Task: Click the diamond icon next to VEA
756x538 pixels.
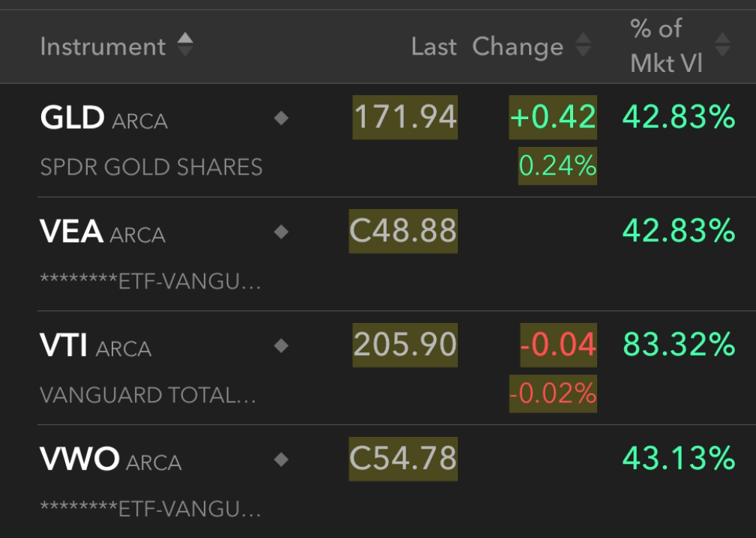Action: click(x=281, y=232)
